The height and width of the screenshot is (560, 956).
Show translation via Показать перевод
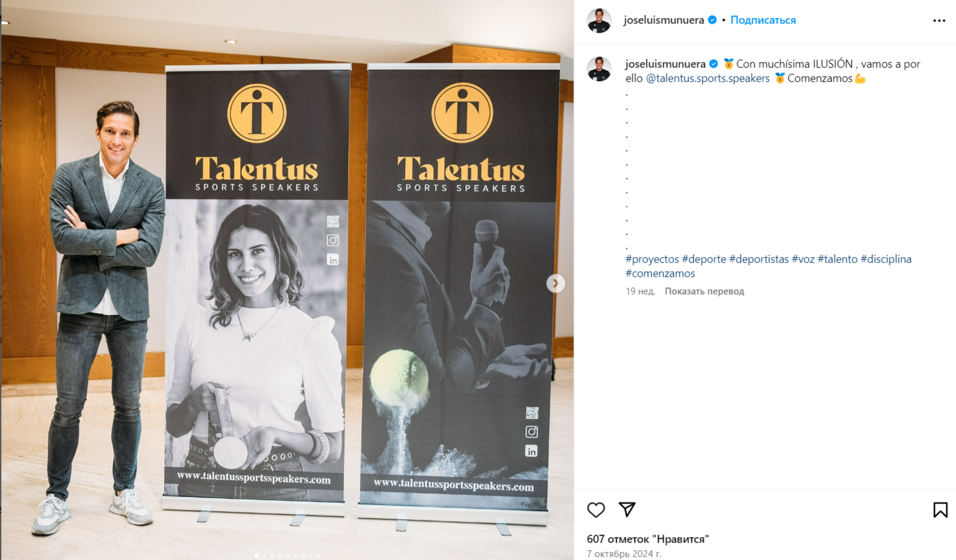tap(704, 291)
